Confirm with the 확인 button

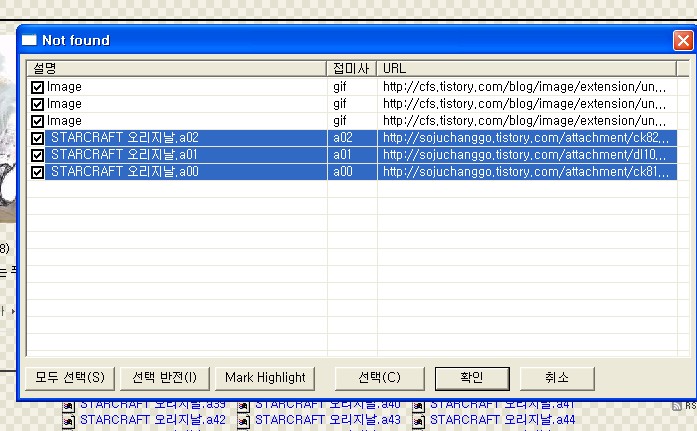pyautogui.click(x=472, y=378)
